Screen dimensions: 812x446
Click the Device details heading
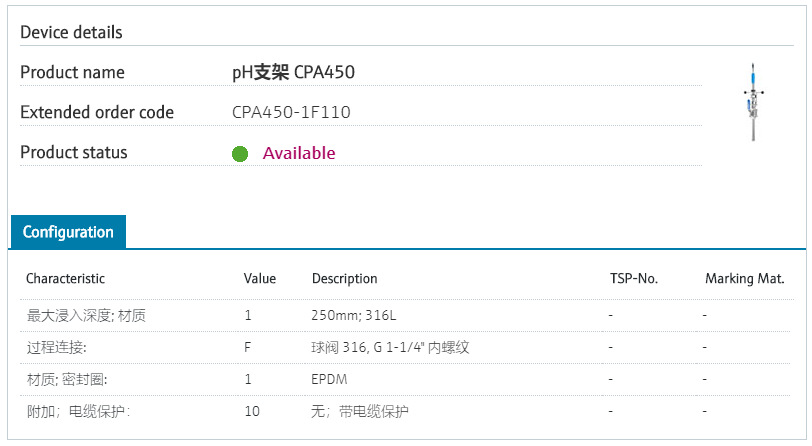pyautogui.click(x=71, y=32)
